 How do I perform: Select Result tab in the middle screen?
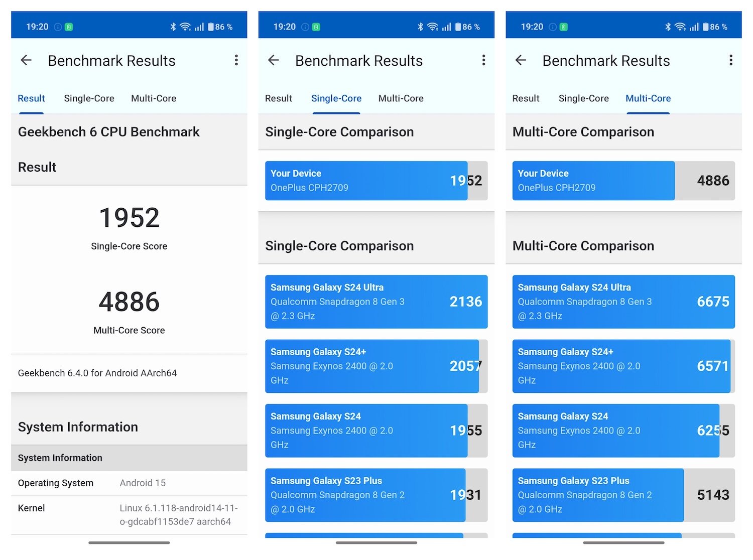(x=279, y=98)
